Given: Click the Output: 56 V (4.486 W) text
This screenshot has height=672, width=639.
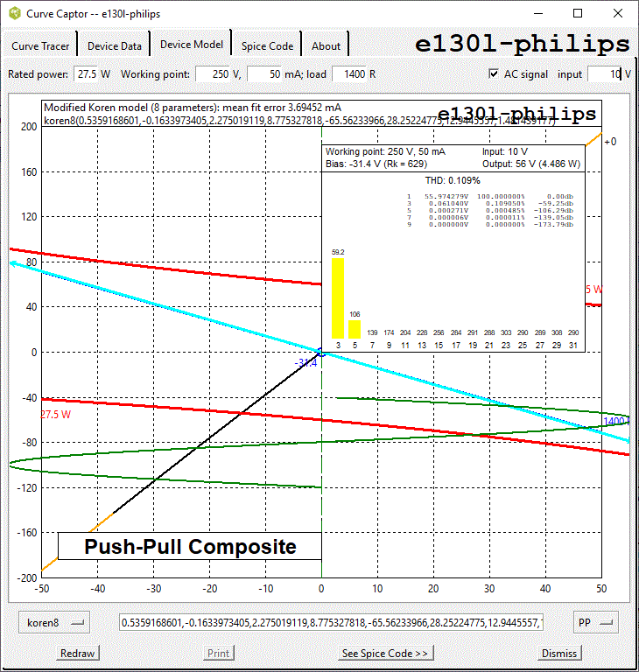Looking at the screenshot, I should (x=531, y=164).
